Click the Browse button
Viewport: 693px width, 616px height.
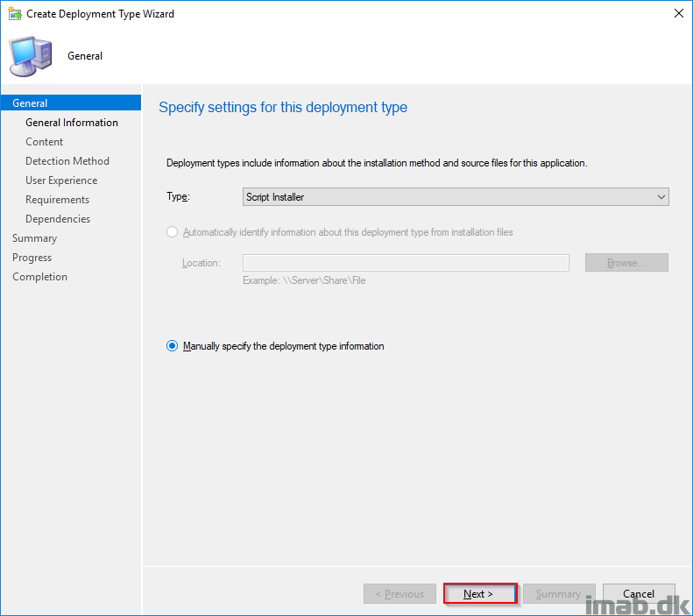[626, 263]
